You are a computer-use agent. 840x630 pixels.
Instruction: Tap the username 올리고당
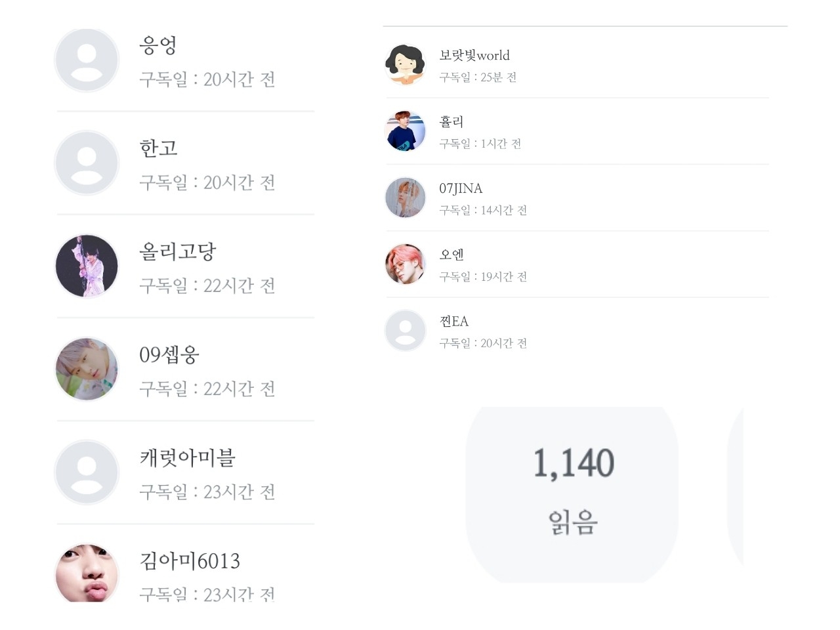[x=177, y=251]
